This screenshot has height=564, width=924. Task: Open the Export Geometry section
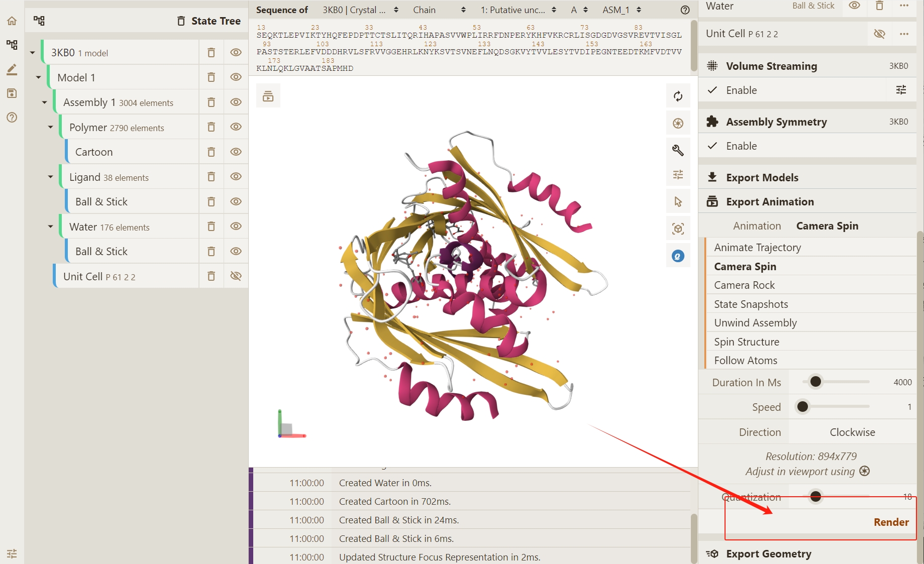click(768, 554)
